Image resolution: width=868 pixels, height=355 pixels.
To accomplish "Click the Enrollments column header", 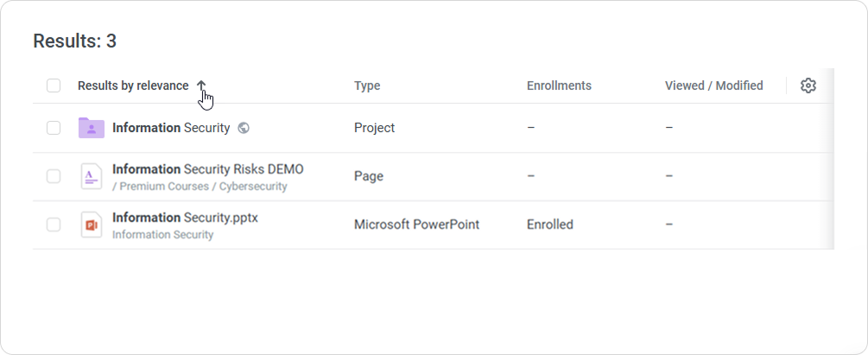I will [x=559, y=86].
